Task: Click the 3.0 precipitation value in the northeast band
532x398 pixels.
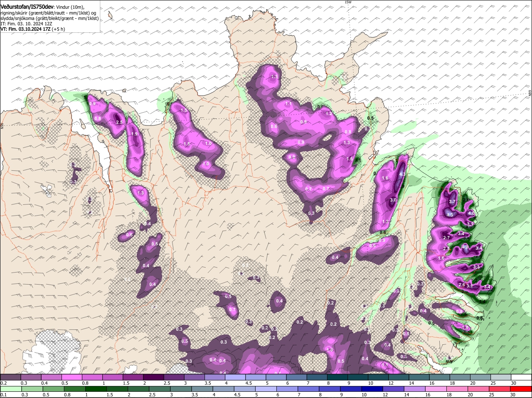Action: coord(393,200)
